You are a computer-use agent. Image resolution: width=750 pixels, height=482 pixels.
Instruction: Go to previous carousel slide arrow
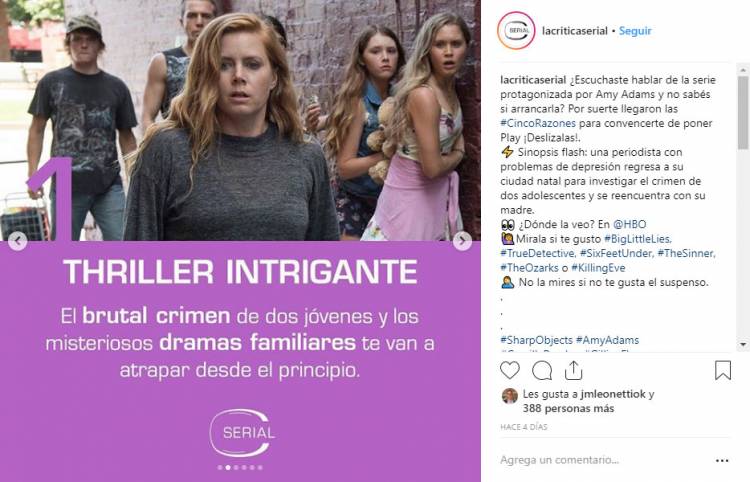click(x=18, y=241)
